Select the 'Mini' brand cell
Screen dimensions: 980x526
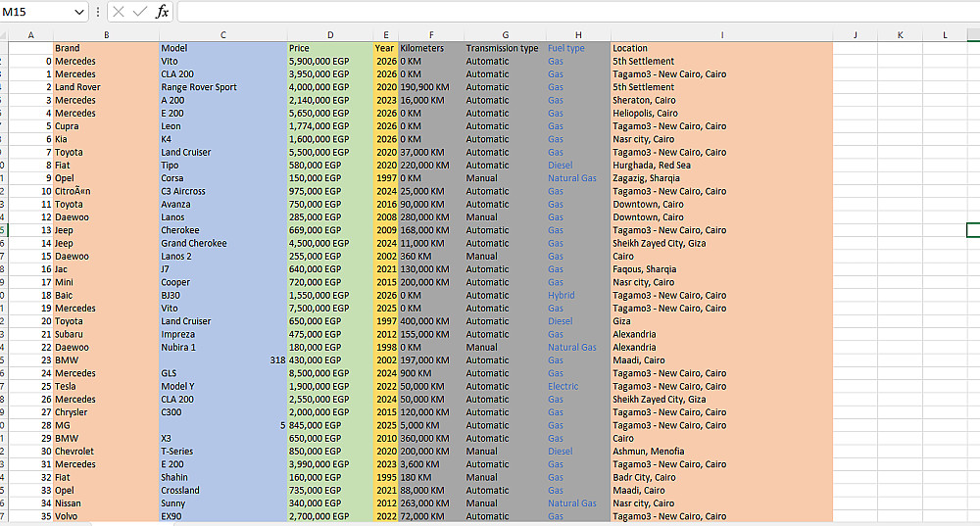(x=106, y=282)
